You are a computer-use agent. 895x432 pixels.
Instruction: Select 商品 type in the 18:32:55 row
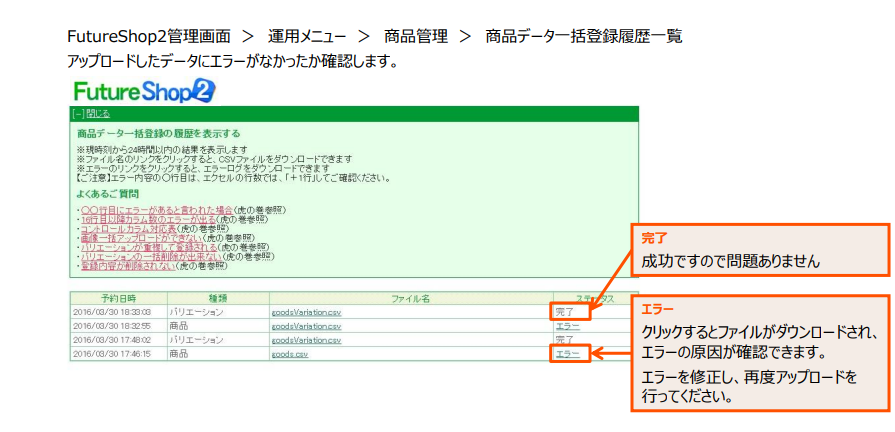click(x=179, y=326)
